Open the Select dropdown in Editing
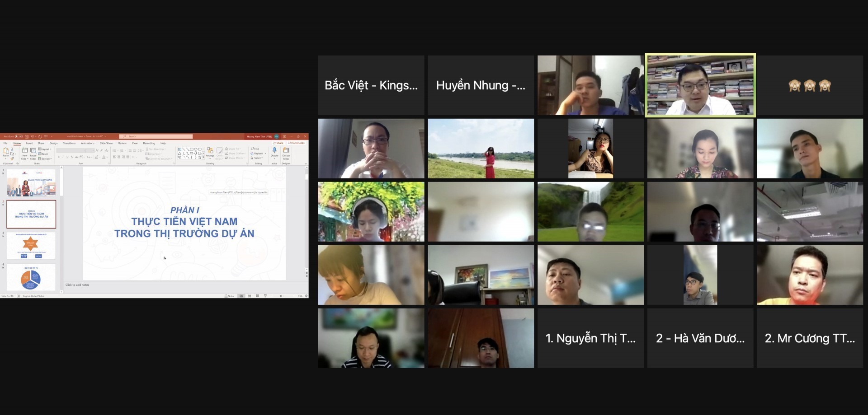Screen dimensions: 868x415 tap(257, 158)
